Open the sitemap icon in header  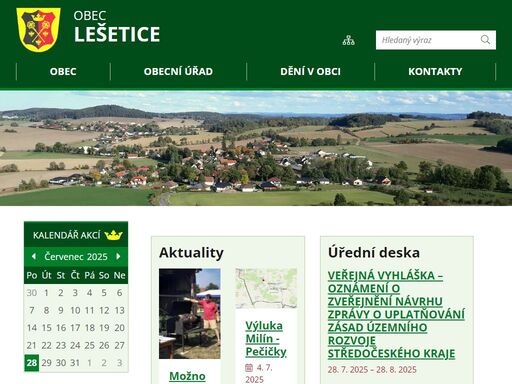tap(348, 40)
